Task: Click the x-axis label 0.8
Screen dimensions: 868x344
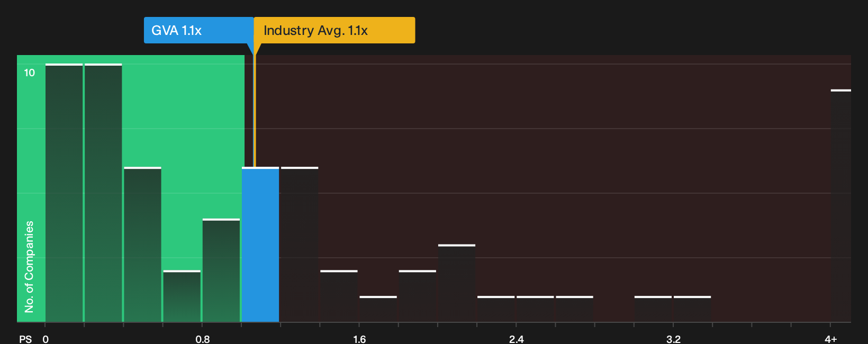Action: point(203,339)
